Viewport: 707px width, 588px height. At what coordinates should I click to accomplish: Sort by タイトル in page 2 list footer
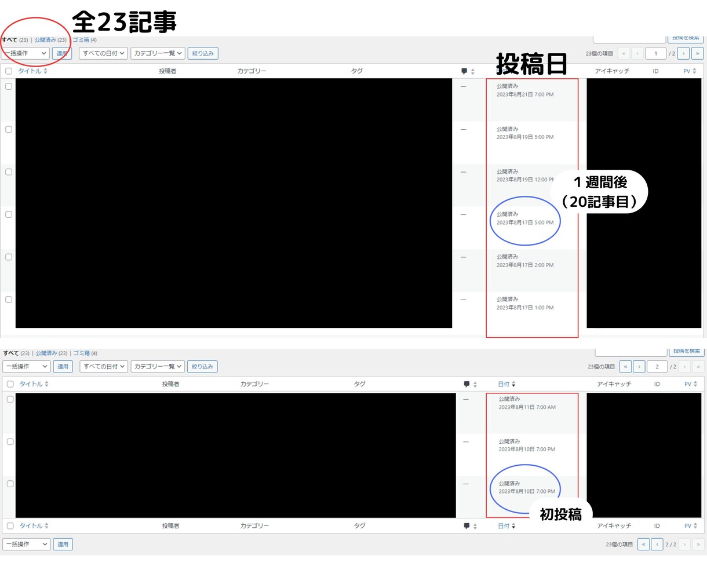point(34,526)
